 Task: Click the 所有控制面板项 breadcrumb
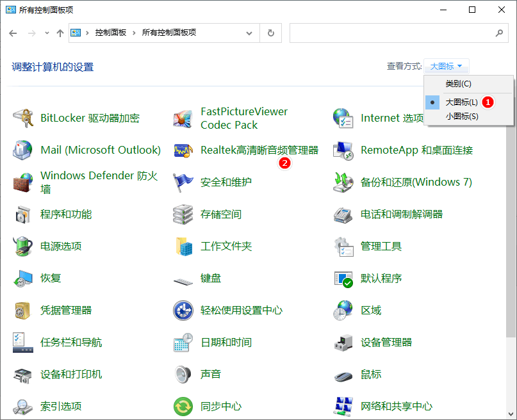point(169,33)
